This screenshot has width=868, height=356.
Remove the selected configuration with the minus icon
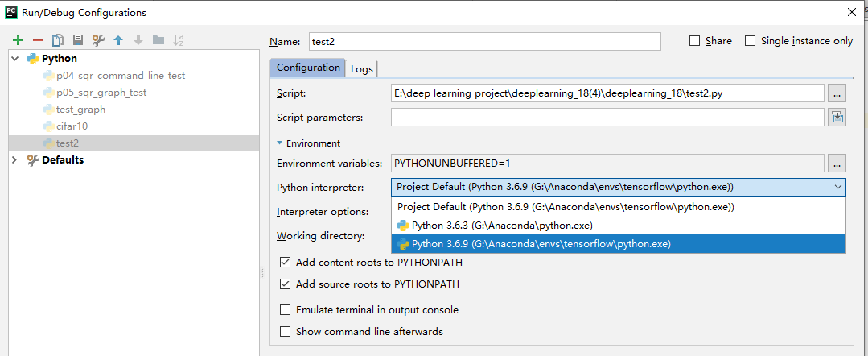click(38, 40)
